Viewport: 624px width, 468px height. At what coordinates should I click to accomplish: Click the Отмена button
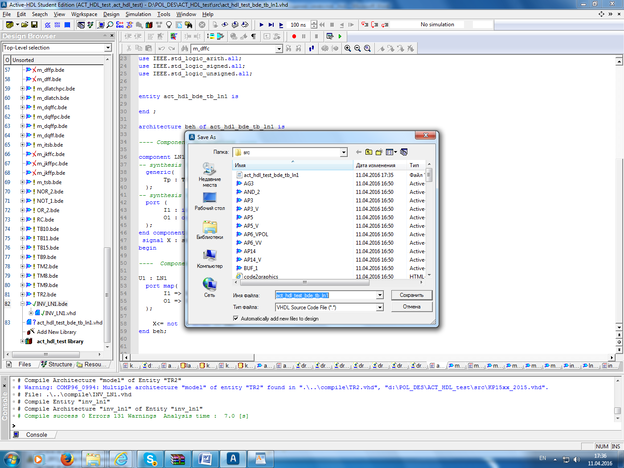click(x=413, y=307)
